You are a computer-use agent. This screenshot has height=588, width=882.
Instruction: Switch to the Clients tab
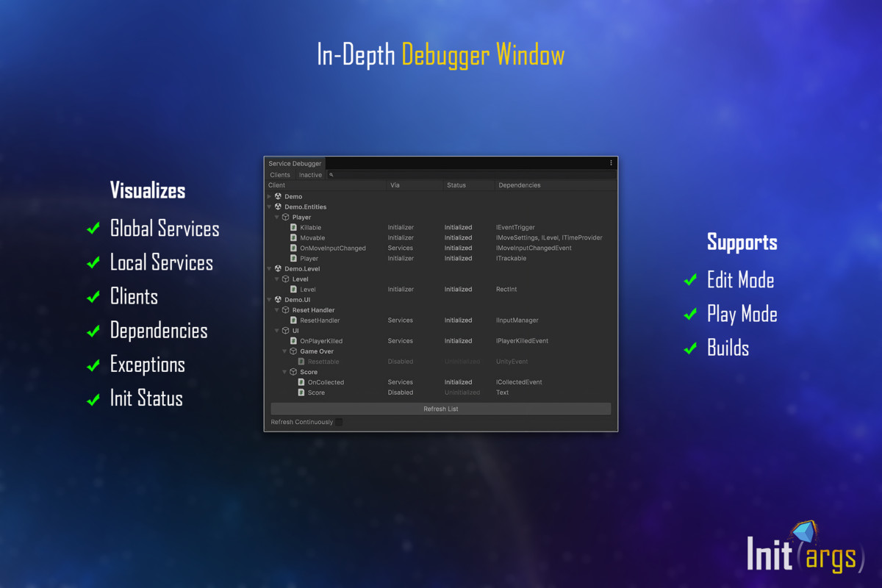point(280,175)
